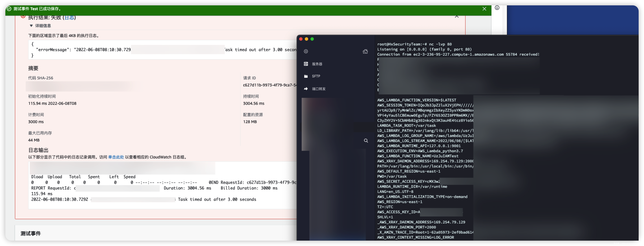Click 单击此处 to view CloudWatch logs
644x246 pixels.
[x=116, y=157]
